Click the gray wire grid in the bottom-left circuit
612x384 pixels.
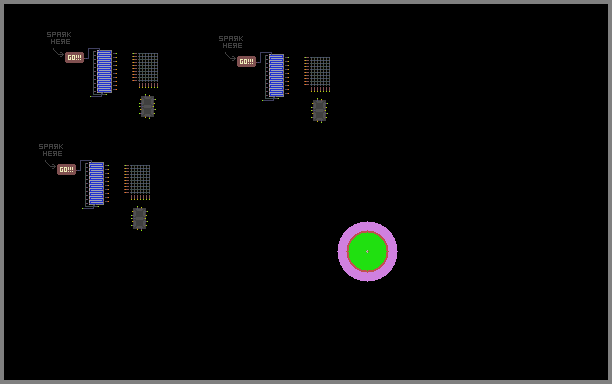pyautogui.click(x=140, y=180)
